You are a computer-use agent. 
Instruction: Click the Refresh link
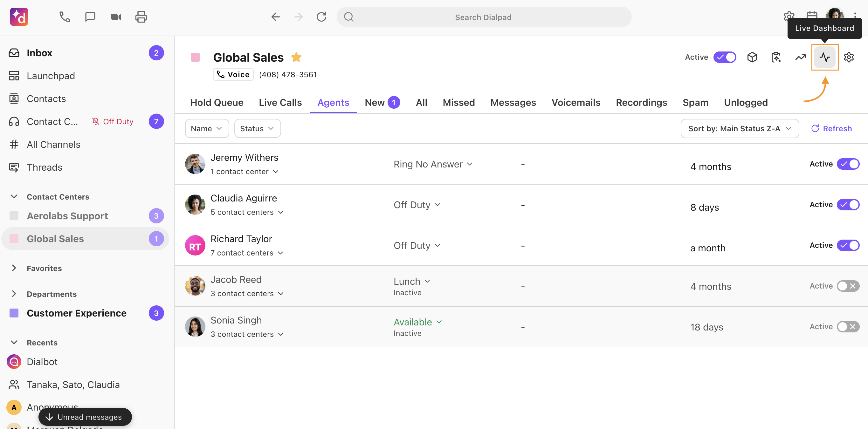831,129
